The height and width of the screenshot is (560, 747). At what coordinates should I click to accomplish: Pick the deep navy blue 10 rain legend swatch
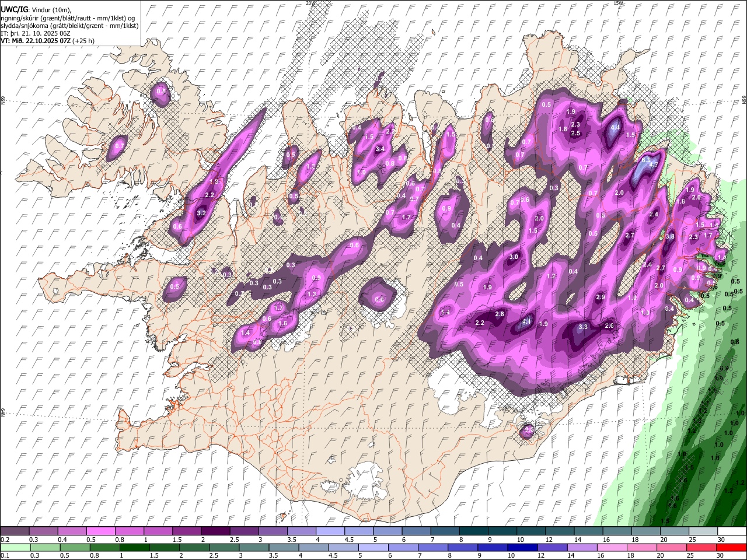tap(522, 547)
